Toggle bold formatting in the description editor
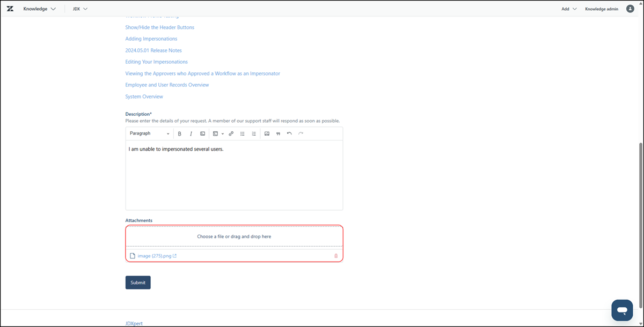This screenshot has width=644, height=327. (180, 133)
